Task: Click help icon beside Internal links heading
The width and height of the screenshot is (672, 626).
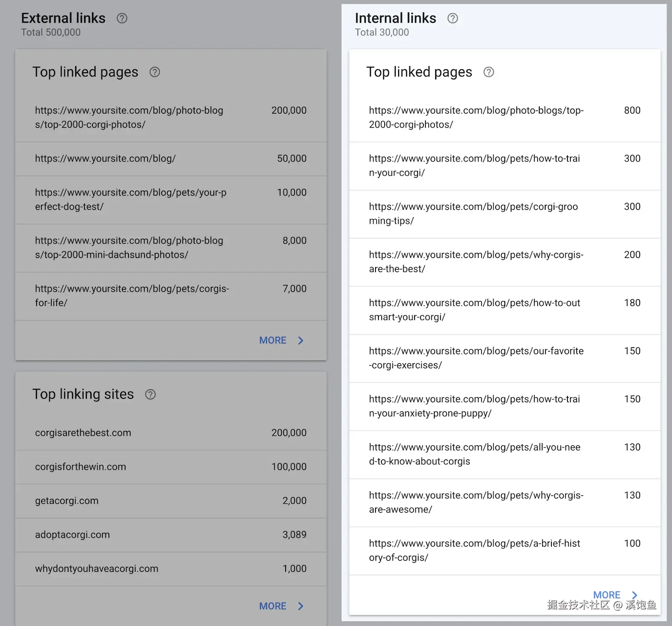Action: (x=452, y=18)
